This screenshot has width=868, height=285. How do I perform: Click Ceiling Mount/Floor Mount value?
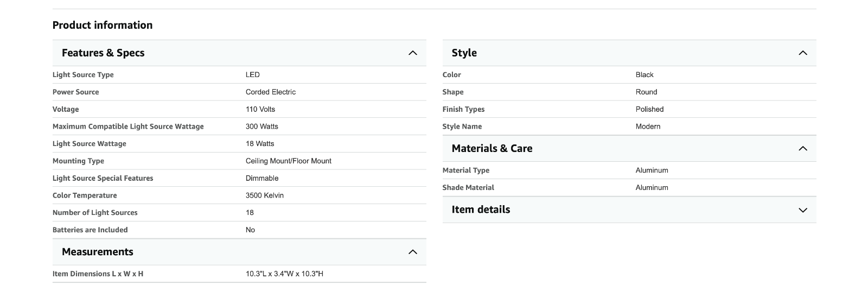288,161
